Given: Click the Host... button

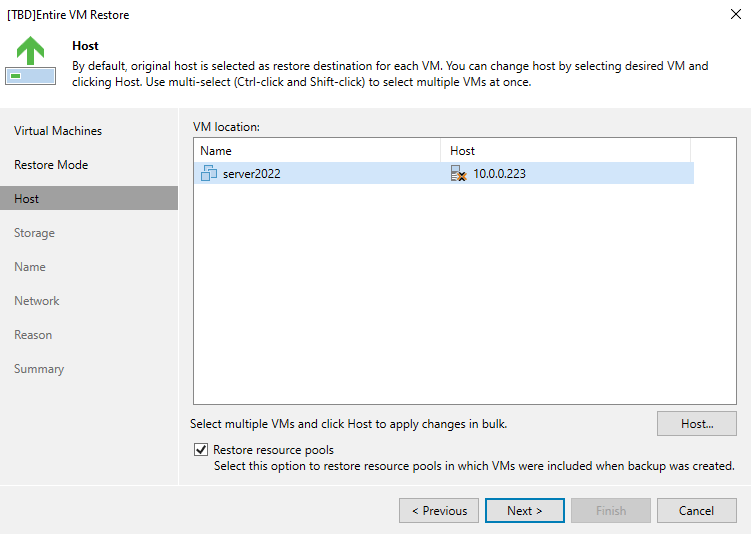Looking at the screenshot, I should pyautogui.click(x=696, y=424).
